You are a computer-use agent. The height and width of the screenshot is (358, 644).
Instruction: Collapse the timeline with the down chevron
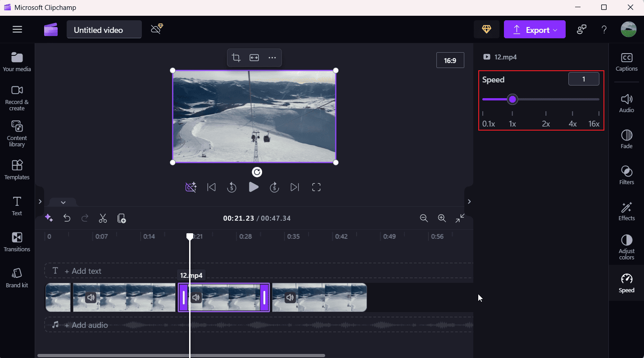pyautogui.click(x=63, y=202)
